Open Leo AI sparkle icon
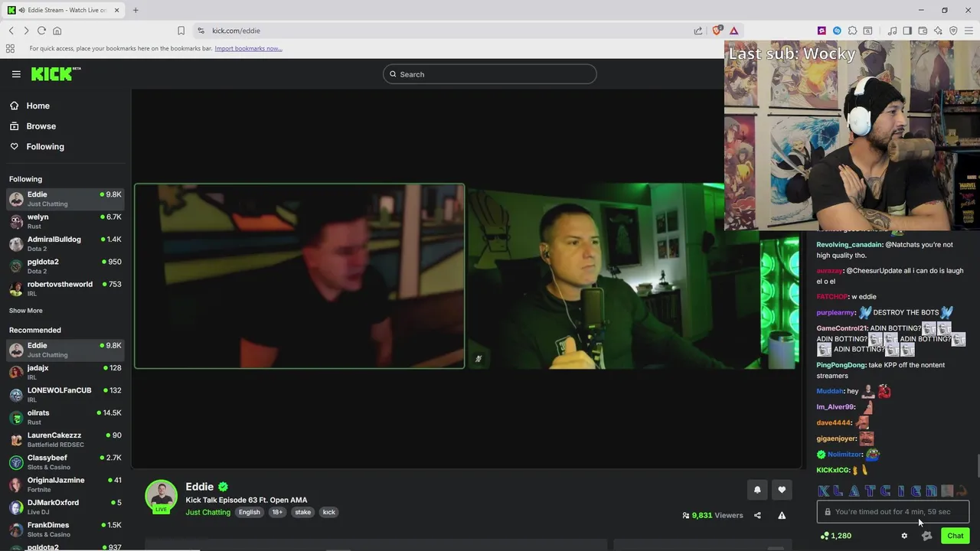 tap(938, 31)
